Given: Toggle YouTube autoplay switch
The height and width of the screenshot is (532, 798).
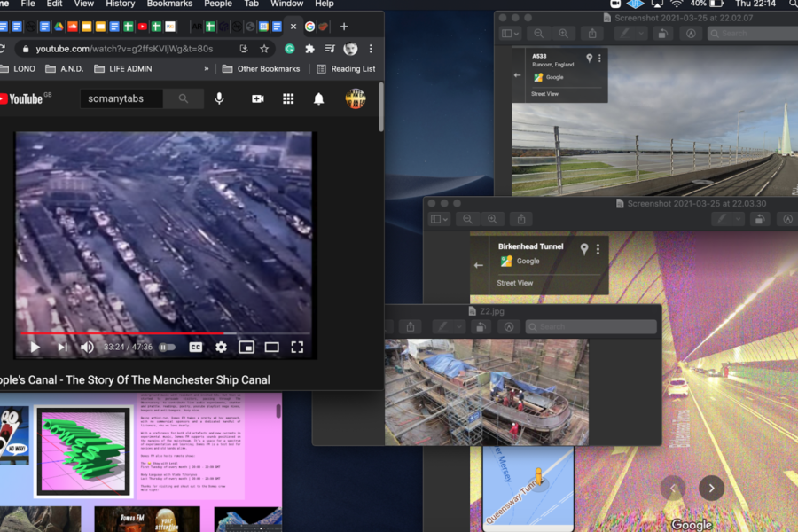Looking at the screenshot, I should (x=167, y=348).
